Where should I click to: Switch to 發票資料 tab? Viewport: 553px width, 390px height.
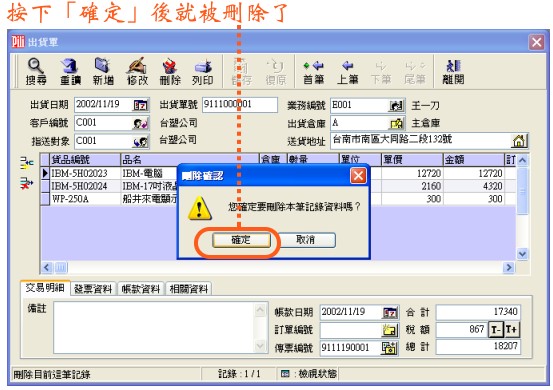pyautogui.click(x=93, y=289)
